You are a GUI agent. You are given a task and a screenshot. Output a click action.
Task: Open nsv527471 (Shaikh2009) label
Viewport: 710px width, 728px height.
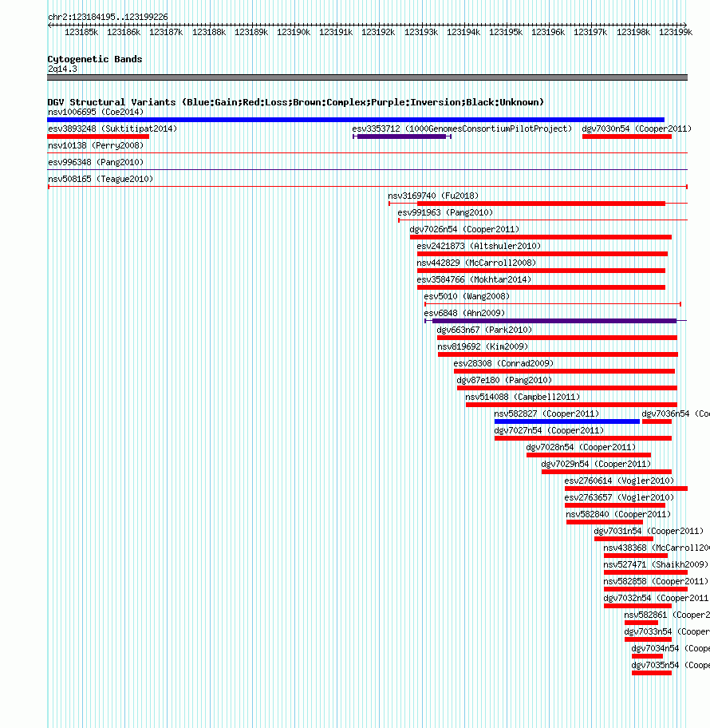pos(657,564)
